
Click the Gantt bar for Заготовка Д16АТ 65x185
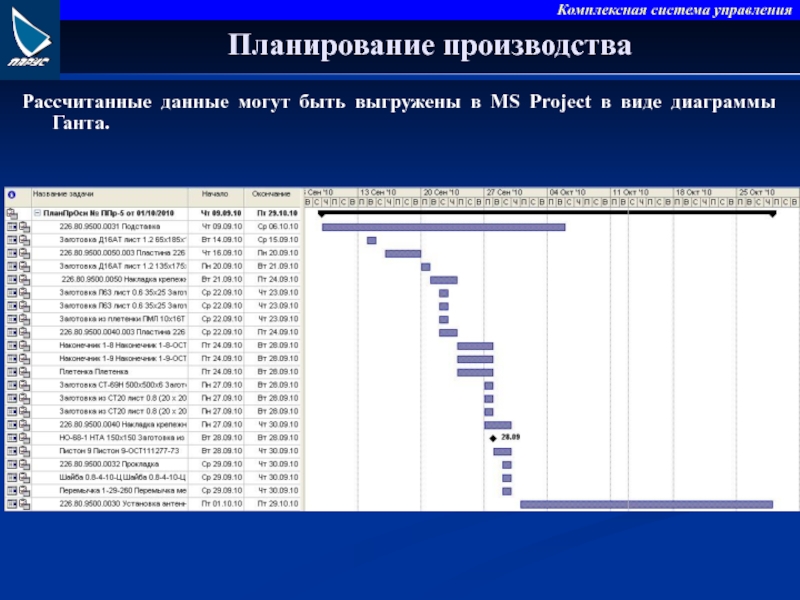pyautogui.click(x=371, y=240)
